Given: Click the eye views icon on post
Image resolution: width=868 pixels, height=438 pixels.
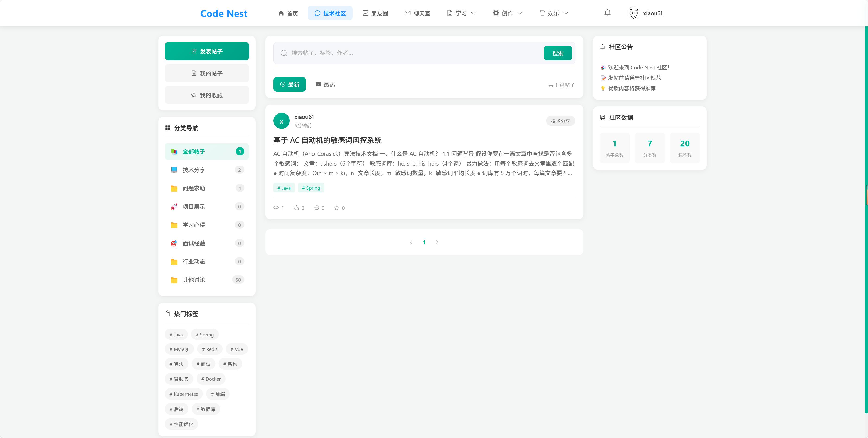Looking at the screenshot, I should coord(276,208).
